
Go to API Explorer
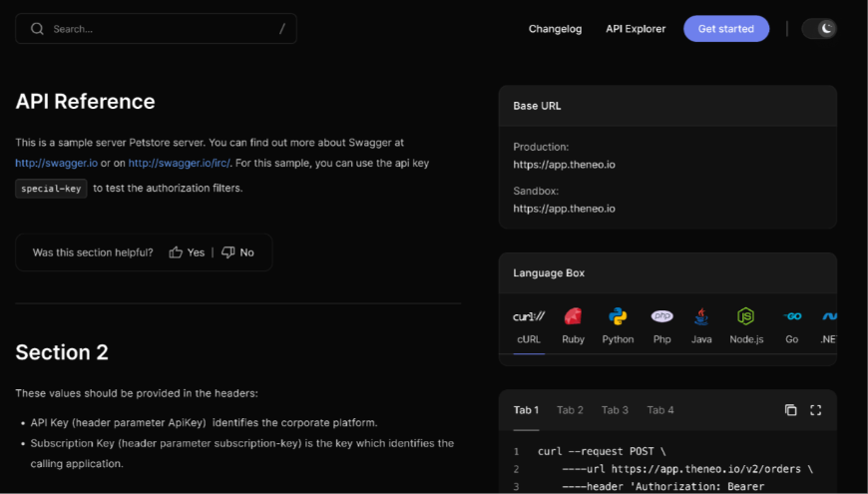point(636,29)
